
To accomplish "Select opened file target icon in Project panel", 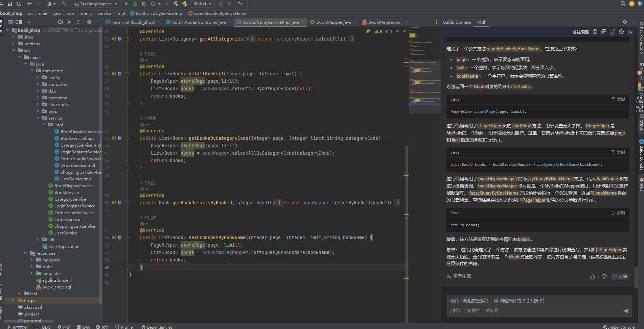I will (x=61, y=22).
